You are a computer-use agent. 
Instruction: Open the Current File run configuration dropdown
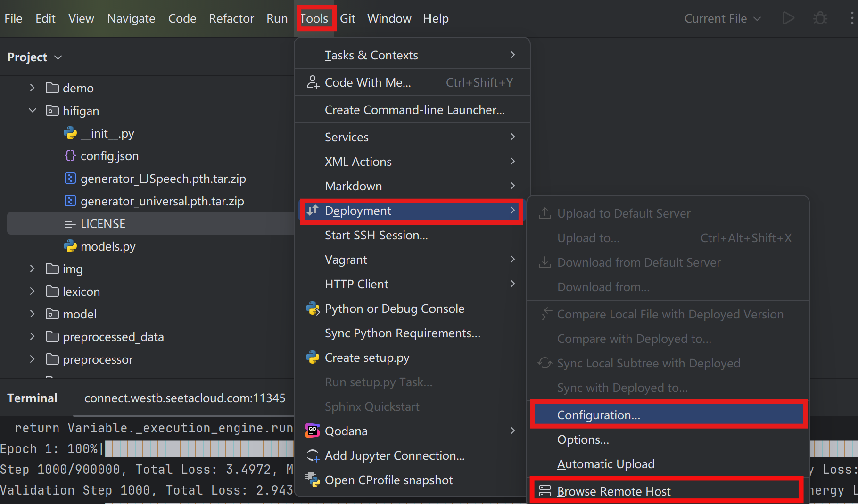[722, 19]
